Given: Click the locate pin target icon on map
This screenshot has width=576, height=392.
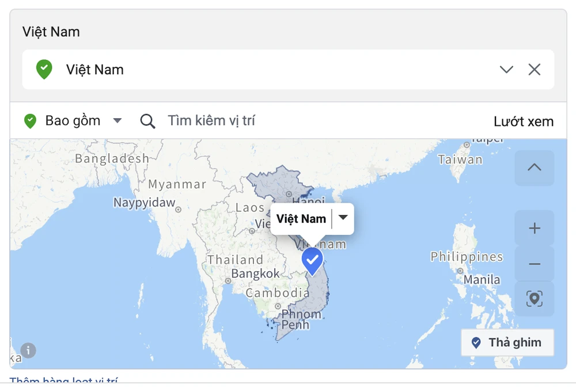Looking at the screenshot, I should (x=534, y=299).
